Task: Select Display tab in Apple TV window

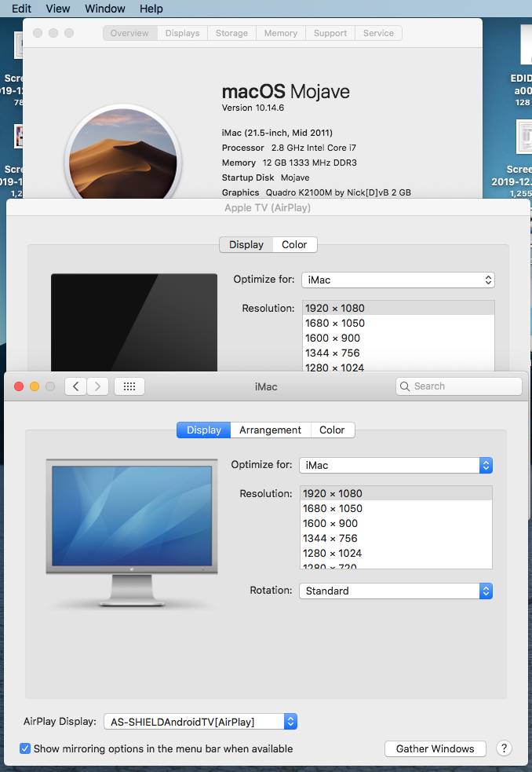Action: tap(246, 245)
